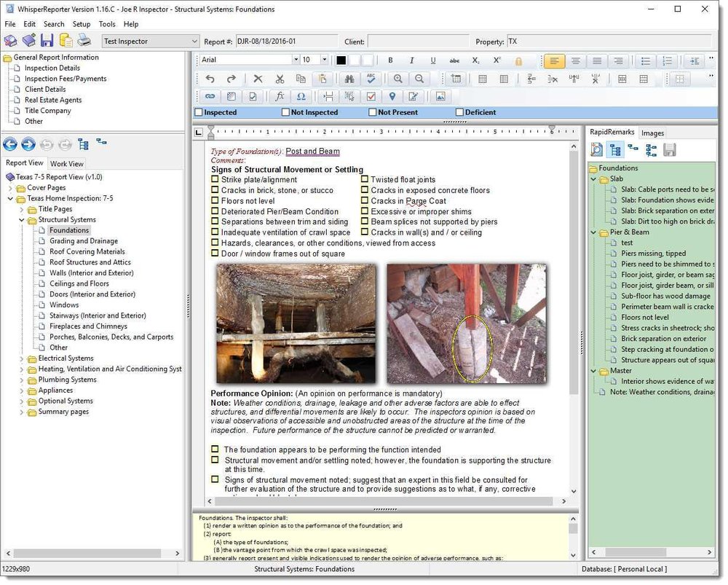Select Roof Covering Materials section
The width and height of the screenshot is (728, 585).
click(x=87, y=252)
